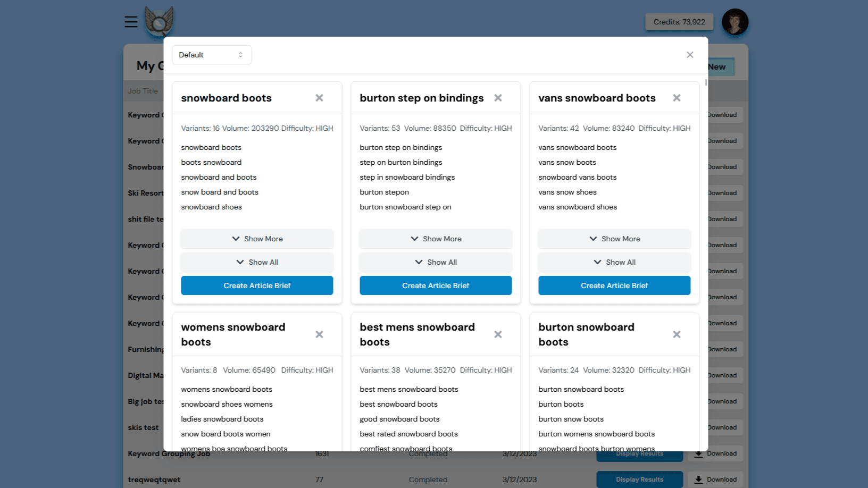Create Article Brief for "vans snowboard boots"
868x488 pixels.
(614, 285)
